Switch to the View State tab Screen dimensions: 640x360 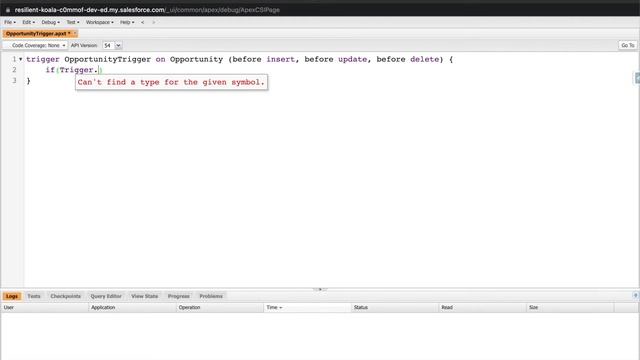(x=144, y=296)
